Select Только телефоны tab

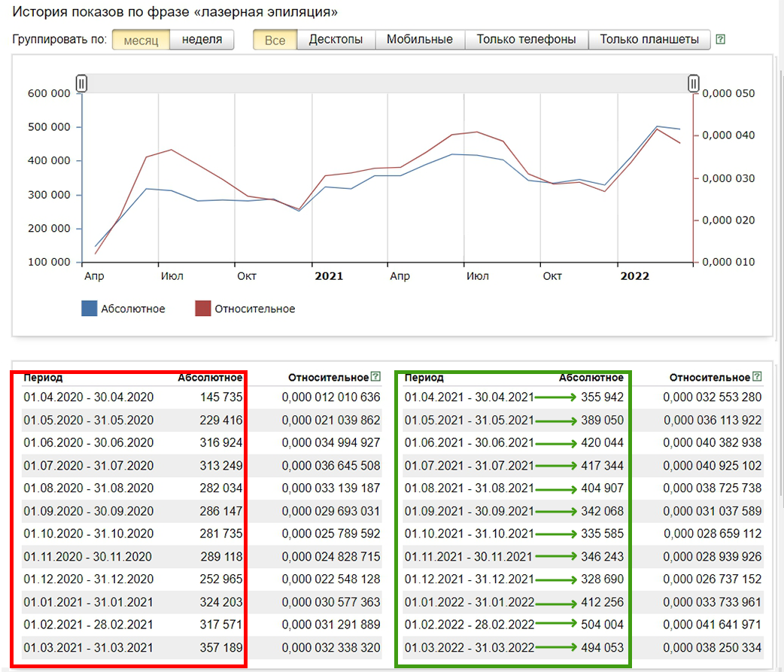coord(527,40)
